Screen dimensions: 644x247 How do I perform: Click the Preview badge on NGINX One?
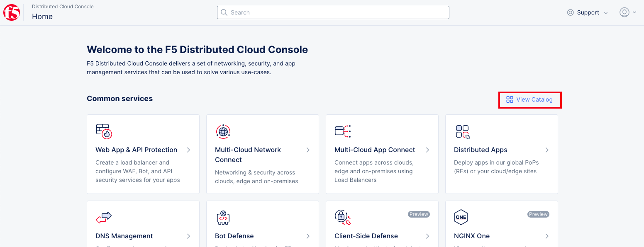(x=538, y=214)
